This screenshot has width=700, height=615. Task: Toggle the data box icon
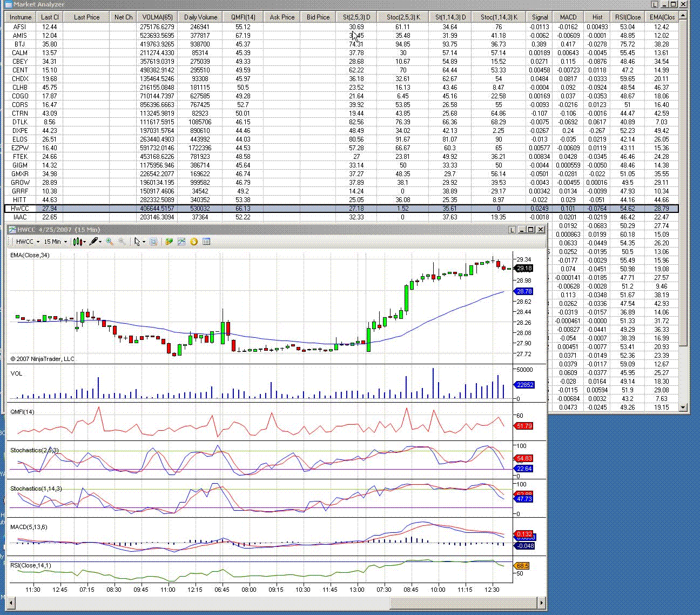[x=153, y=242]
